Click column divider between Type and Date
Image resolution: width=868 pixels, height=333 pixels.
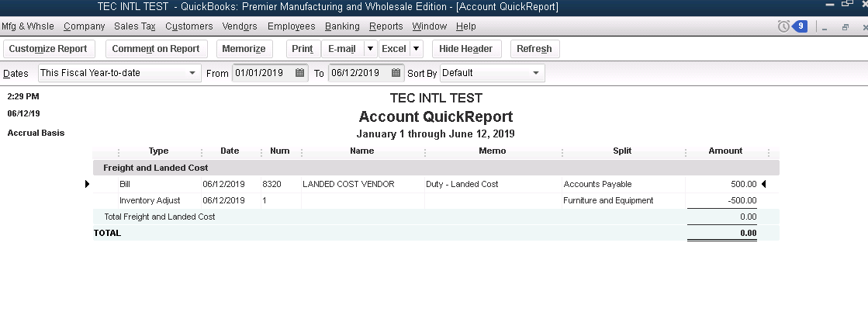click(x=202, y=152)
